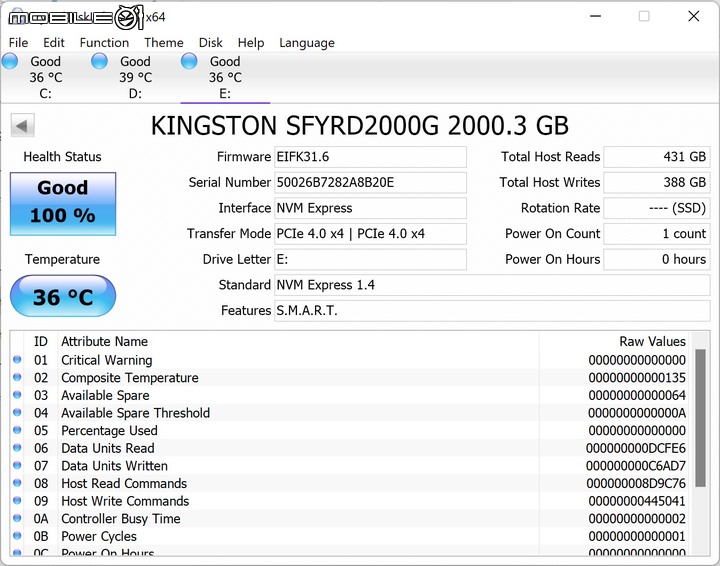The width and height of the screenshot is (720, 566).
Task: Open the Disk menu
Action: tap(210, 43)
